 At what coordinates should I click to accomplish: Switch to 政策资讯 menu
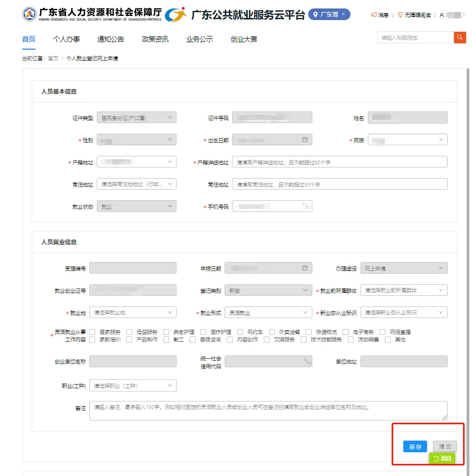click(155, 39)
